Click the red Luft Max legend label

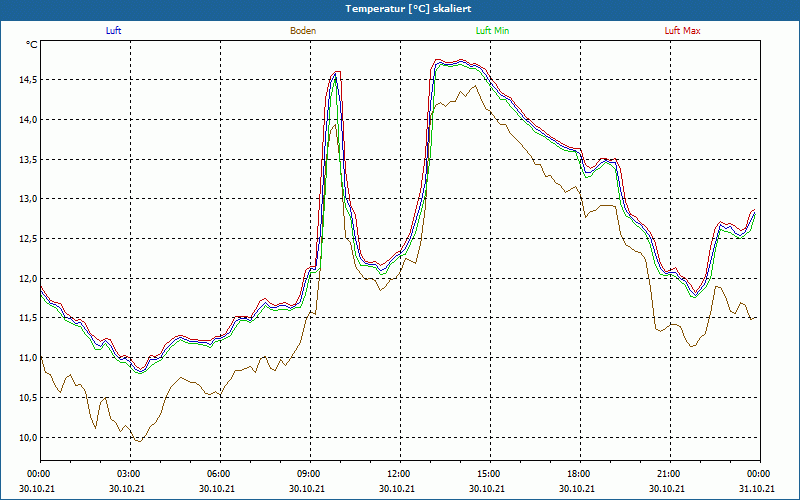682,31
